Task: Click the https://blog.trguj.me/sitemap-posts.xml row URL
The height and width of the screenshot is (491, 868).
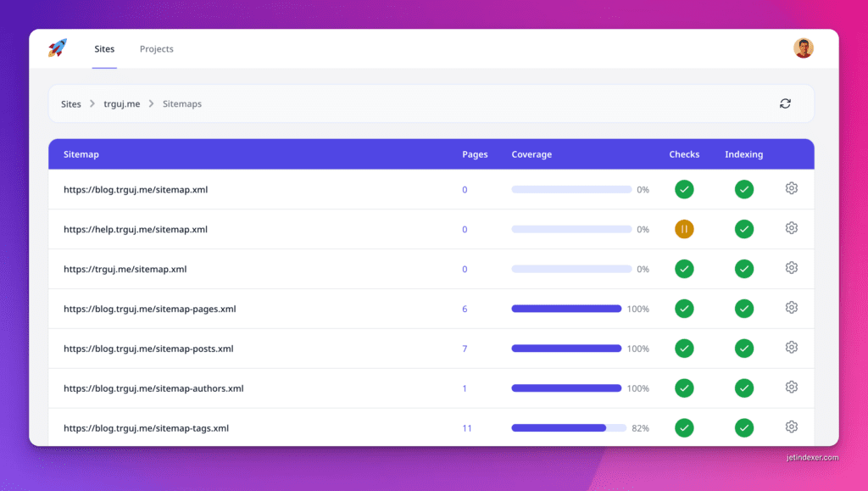Action: 148,349
